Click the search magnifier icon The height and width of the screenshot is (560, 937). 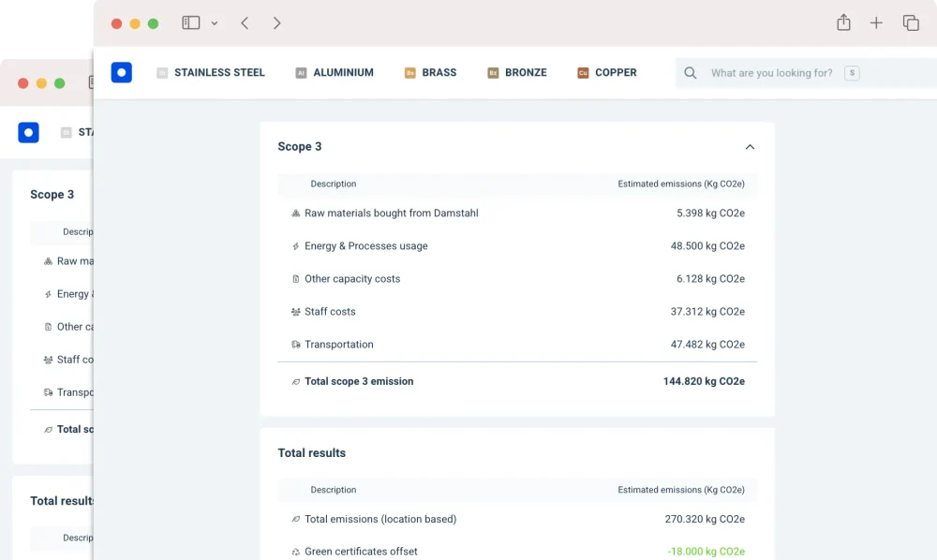click(691, 73)
